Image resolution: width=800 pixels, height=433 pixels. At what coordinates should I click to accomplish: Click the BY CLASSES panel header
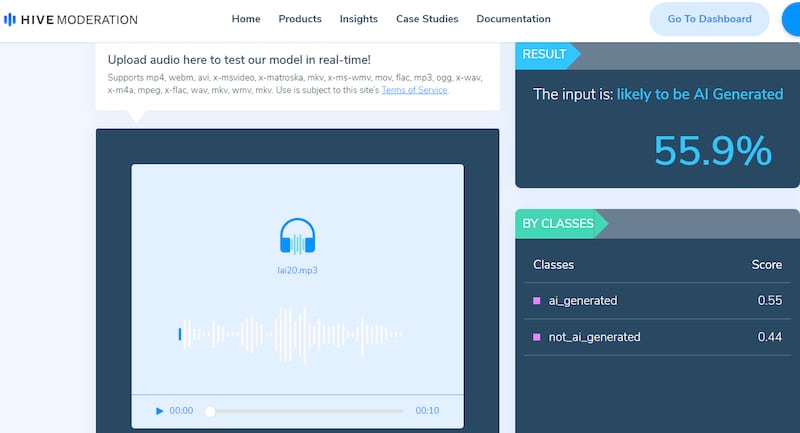coord(558,224)
